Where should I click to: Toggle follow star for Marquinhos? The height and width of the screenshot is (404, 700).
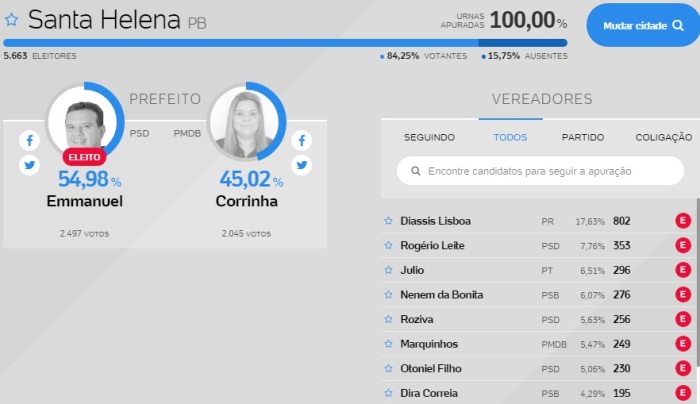pos(388,344)
